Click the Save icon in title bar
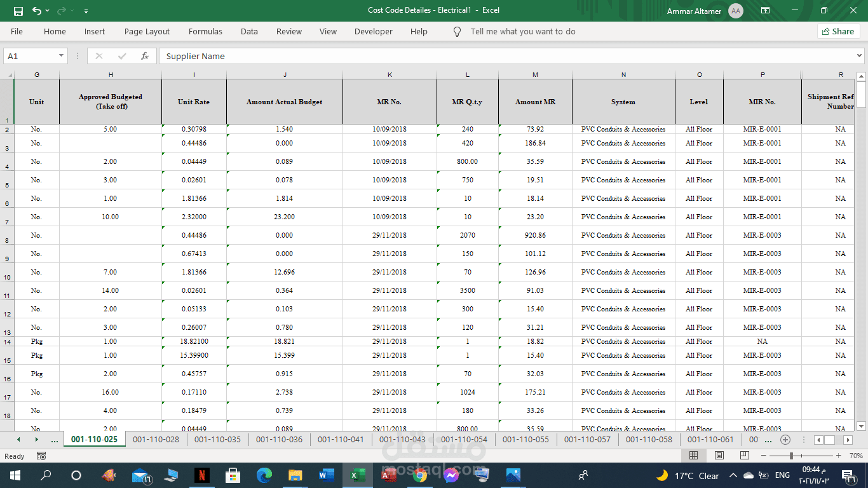The height and width of the screenshot is (488, 868). coord(18,11)
